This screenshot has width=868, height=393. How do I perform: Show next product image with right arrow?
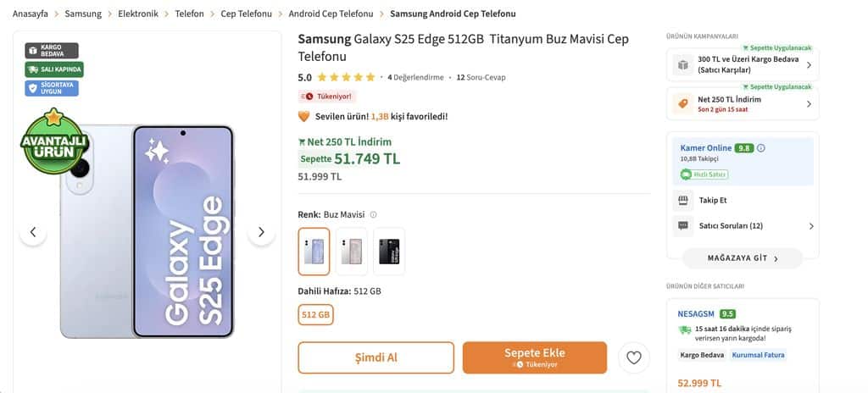(x=261, y=232)
